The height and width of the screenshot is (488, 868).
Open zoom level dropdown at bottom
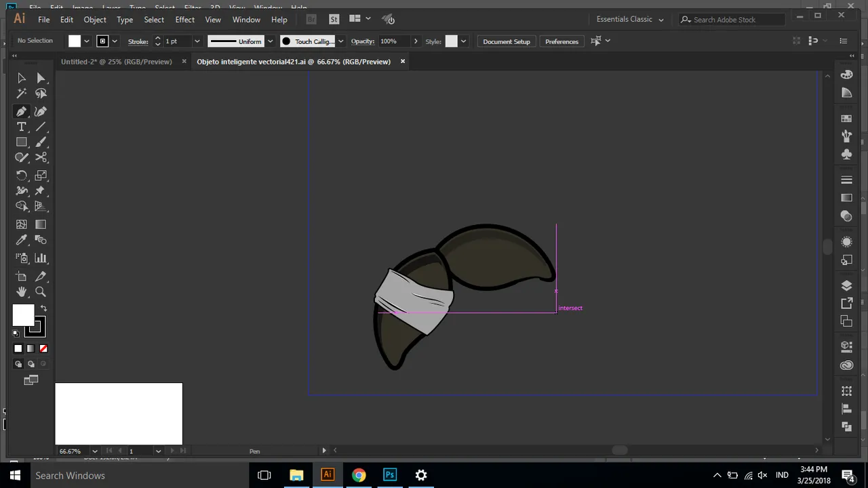point(94,451)
